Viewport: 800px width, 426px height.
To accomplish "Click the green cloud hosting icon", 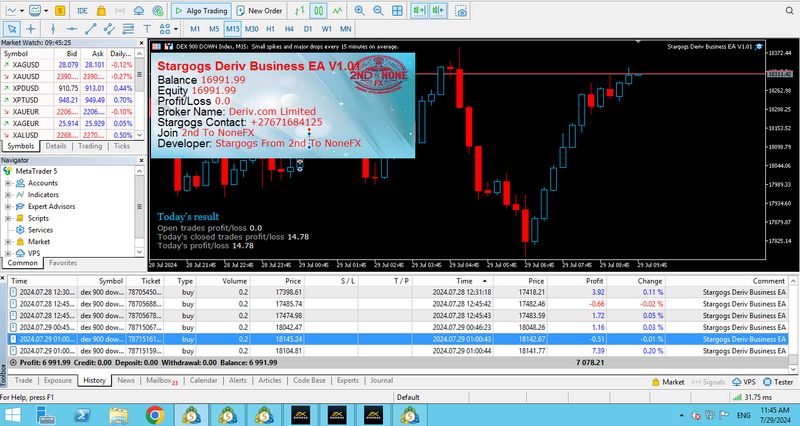I will (158, 11).
